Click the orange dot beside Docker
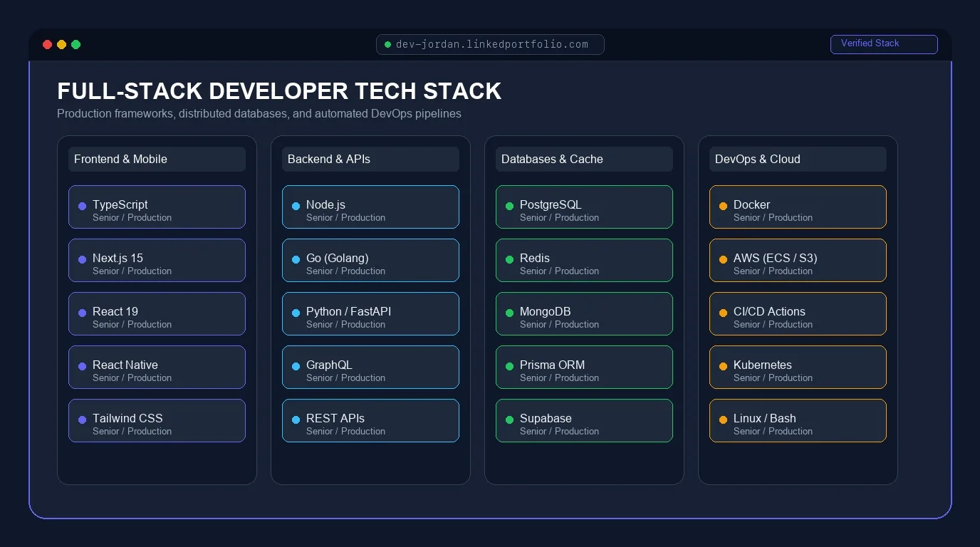980x547 pixels. 723,206
